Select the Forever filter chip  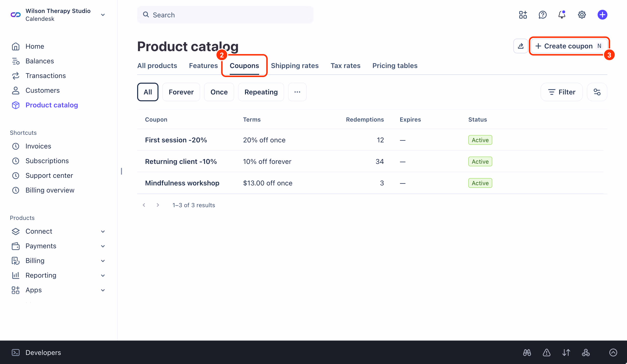tap(181, 92)
